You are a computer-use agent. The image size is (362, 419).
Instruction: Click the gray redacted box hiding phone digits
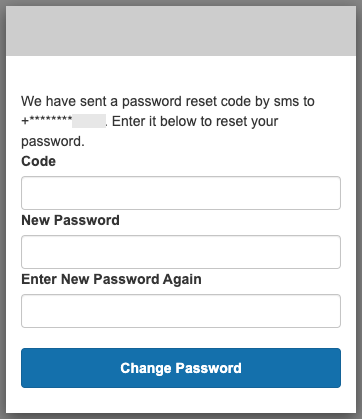click(89, 121)
